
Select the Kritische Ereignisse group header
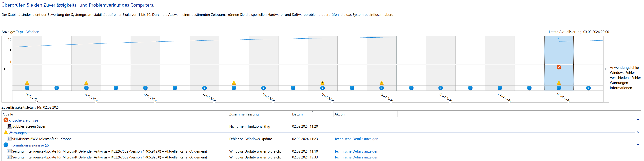pos(23,120)
